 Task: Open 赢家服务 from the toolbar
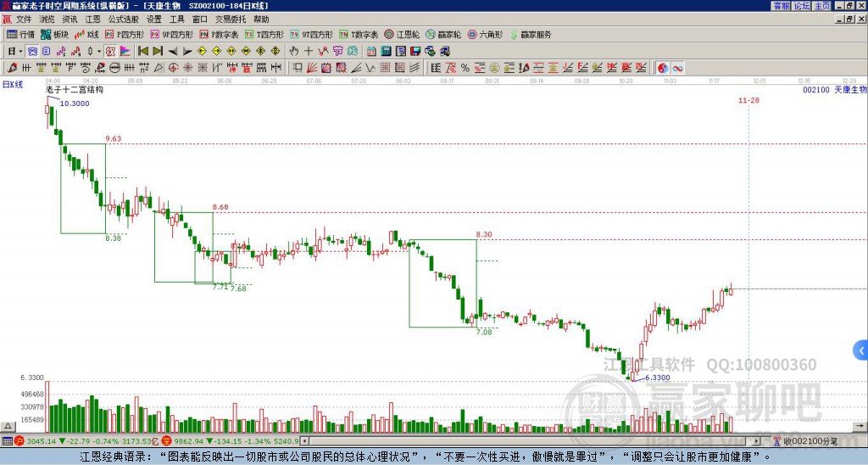(531, 34)
